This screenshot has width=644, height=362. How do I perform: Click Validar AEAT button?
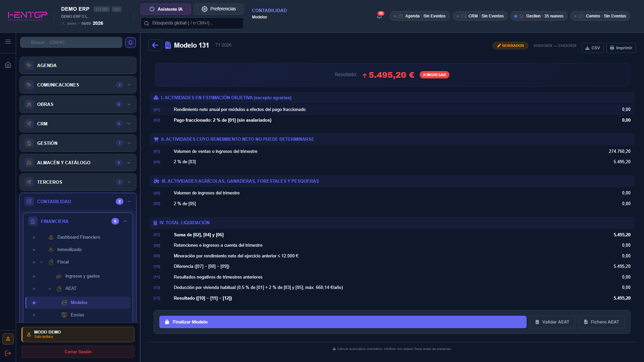552,322
